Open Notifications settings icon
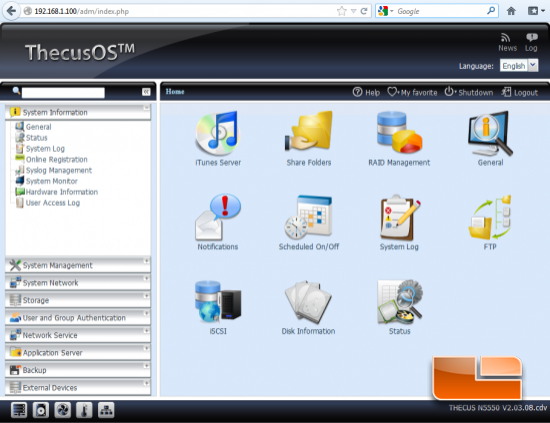Image resolution: width=550 pixels, height=423 pixels. click(x=218, y=217)
